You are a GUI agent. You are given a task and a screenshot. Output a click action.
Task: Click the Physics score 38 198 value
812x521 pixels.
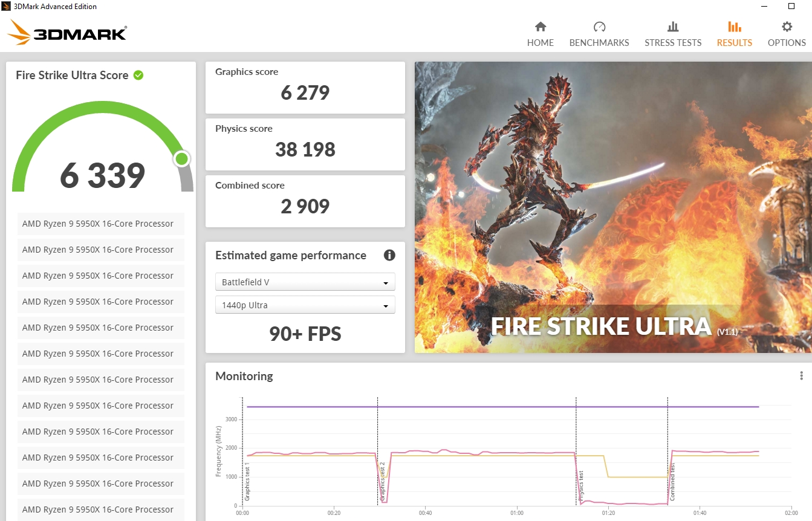305,149
